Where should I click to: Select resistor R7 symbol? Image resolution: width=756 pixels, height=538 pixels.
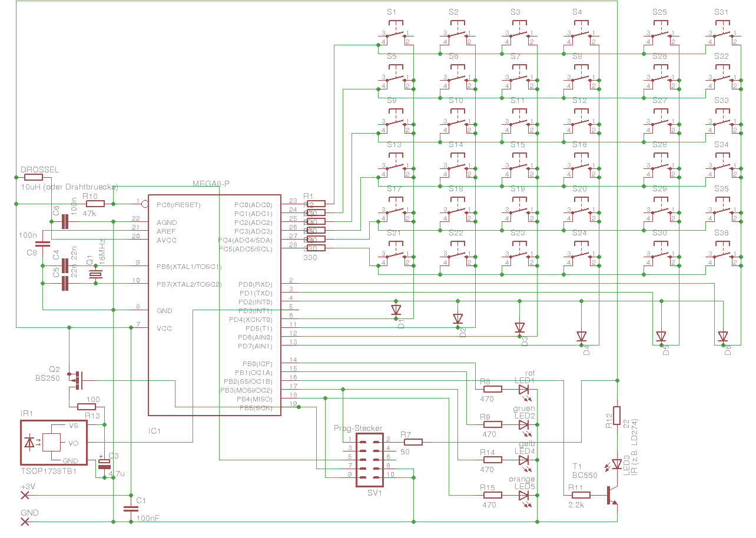pyautogui.click(x=413, y=441)
